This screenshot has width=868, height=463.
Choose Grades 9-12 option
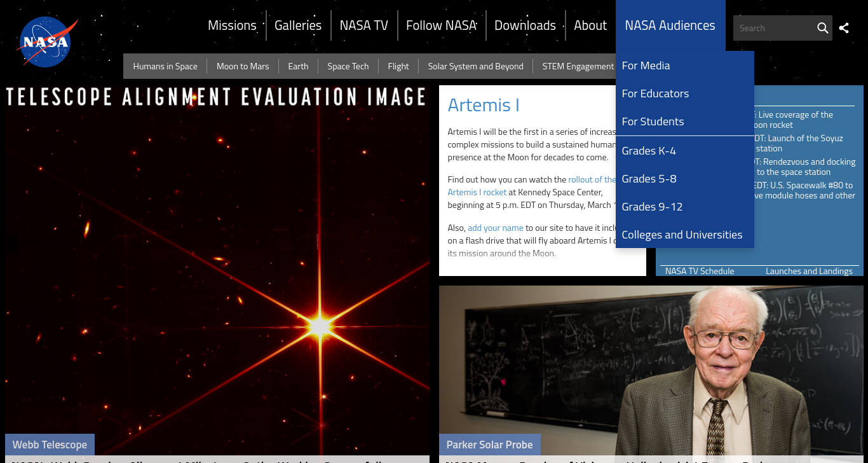pos(684,207)
